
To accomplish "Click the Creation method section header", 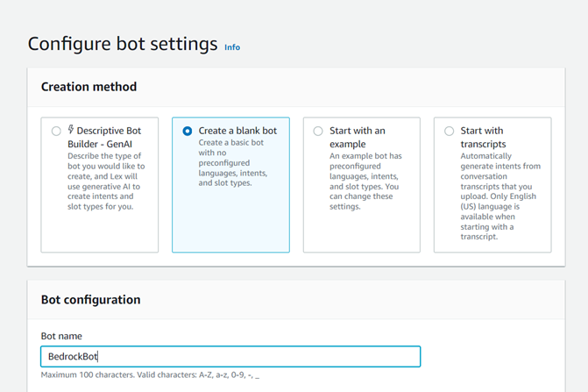I will (89, 87).
